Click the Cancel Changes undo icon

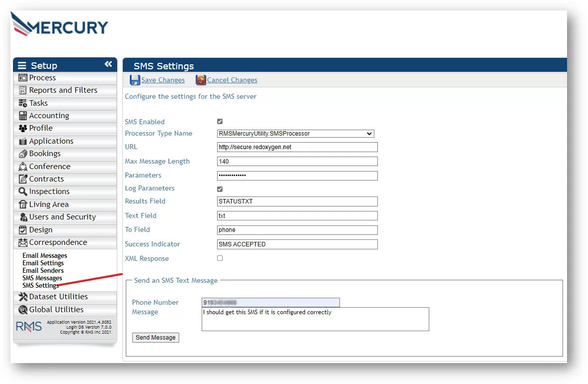(201, 80)
